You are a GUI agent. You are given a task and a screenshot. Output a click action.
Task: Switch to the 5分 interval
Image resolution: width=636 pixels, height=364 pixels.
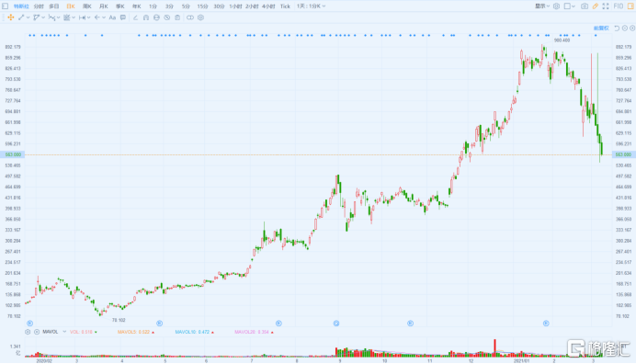tap(186, 6)
